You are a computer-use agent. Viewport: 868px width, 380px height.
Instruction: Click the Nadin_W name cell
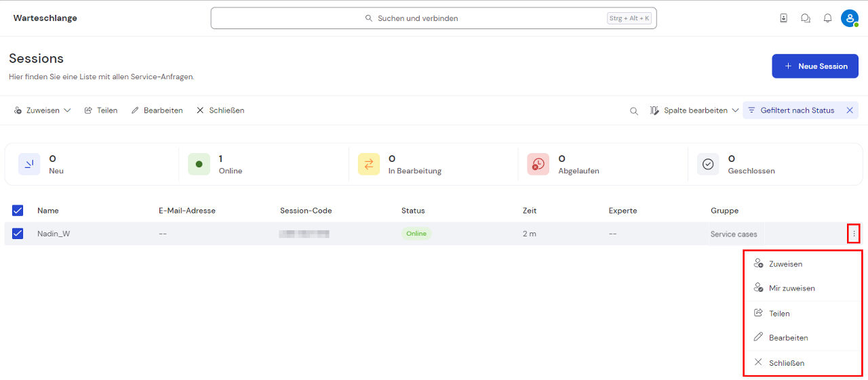[54, 234]
